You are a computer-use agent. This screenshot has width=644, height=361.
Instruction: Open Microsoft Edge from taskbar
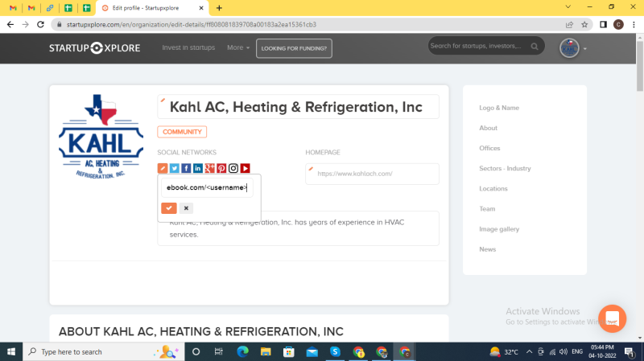click(x=243, y=351)
